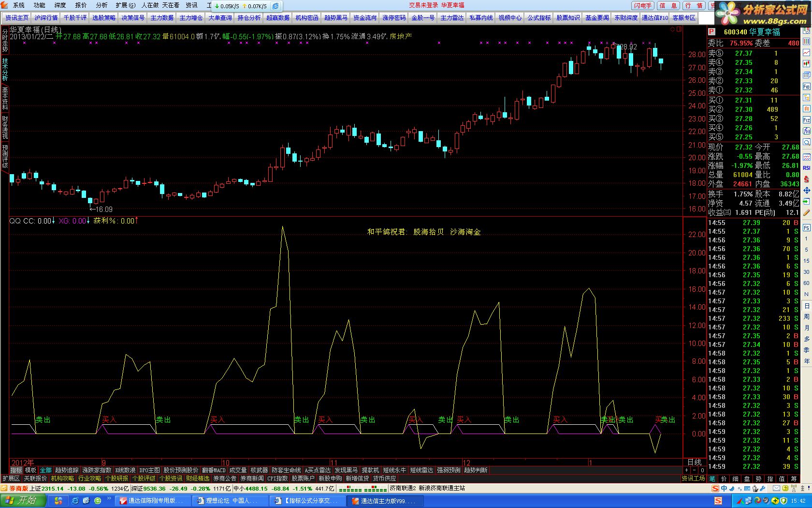
Task: Click the blue refresh icon beside speed display
Action: 275,6
